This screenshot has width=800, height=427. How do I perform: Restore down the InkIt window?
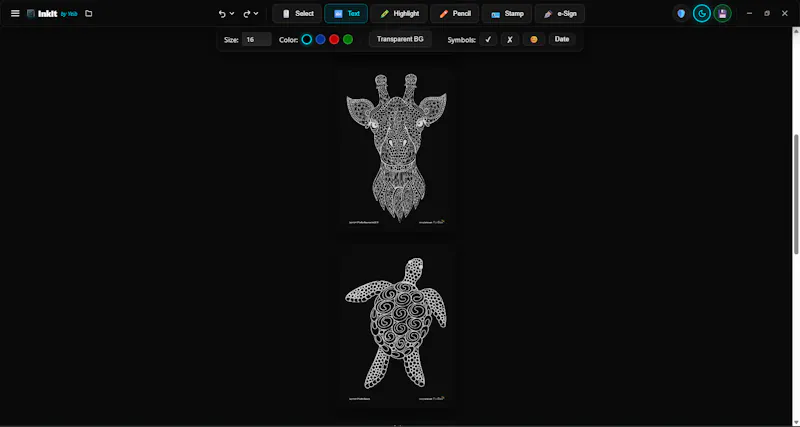767,13
